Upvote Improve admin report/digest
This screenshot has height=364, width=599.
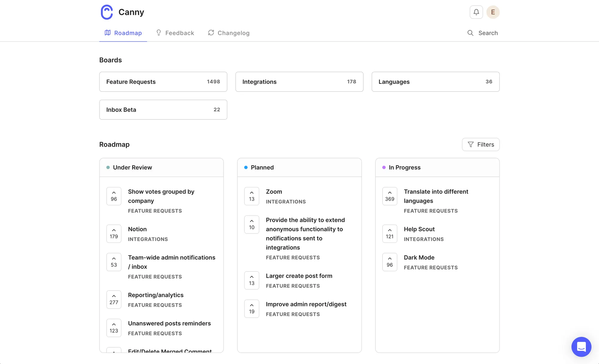[x=252, y=309]
